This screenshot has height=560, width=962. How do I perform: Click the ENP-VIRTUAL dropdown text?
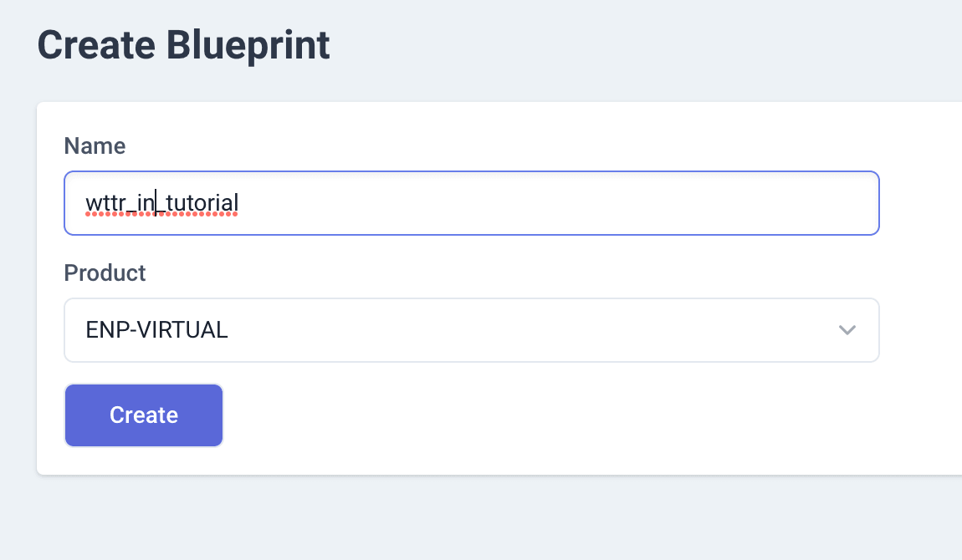pos(156,330)
